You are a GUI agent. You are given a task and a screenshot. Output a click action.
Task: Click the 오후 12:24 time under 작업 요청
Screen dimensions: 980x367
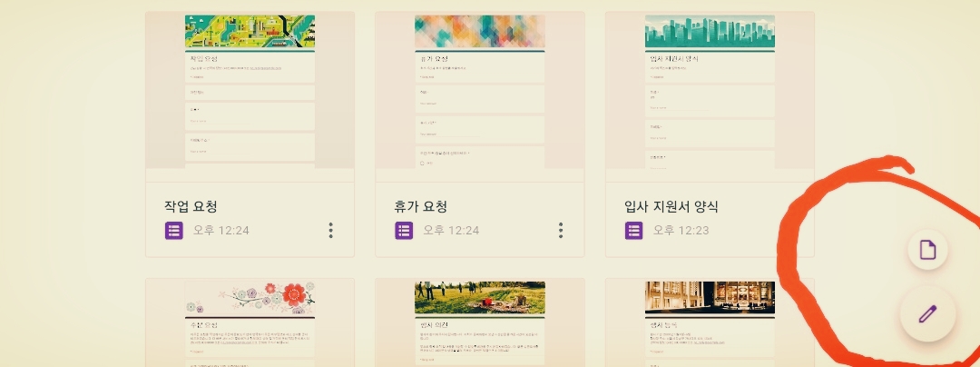(221, 231)
